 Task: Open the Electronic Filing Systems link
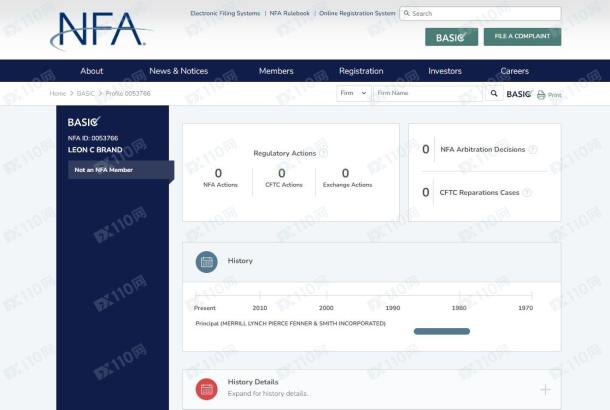click(x=226, y=13)
